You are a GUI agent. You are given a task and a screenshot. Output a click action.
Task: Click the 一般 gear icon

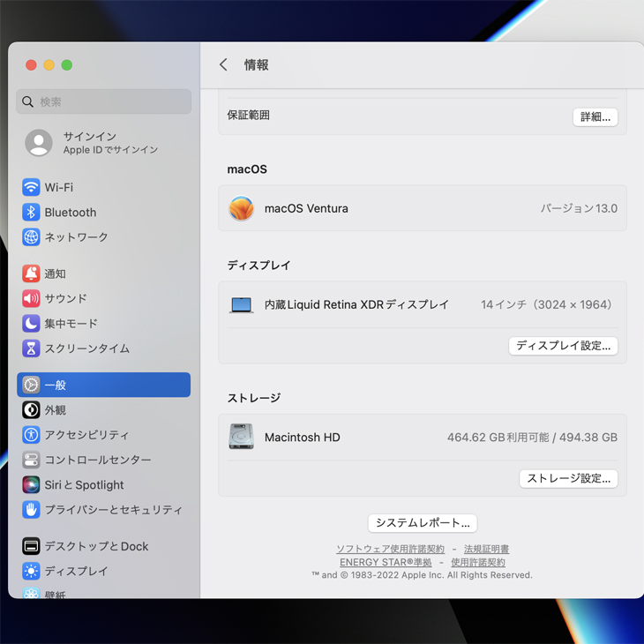click(x=31, y=385)
